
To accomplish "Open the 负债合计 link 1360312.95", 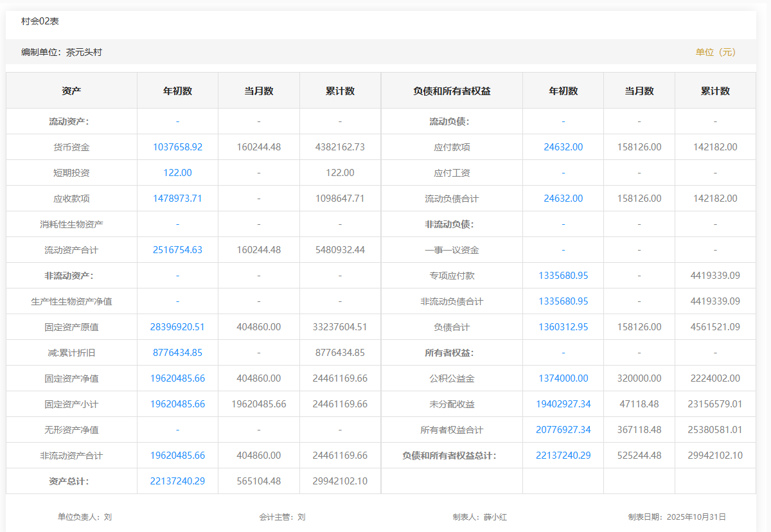I will (563, 327).
